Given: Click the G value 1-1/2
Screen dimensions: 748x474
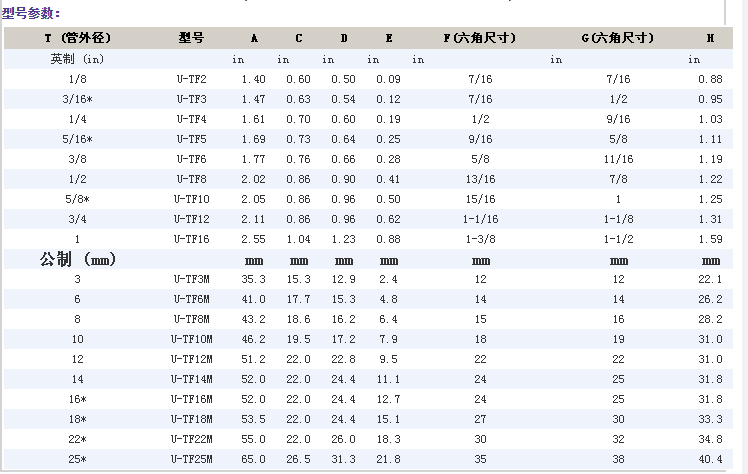Looking at the screenshot, I should pos(618,239).
